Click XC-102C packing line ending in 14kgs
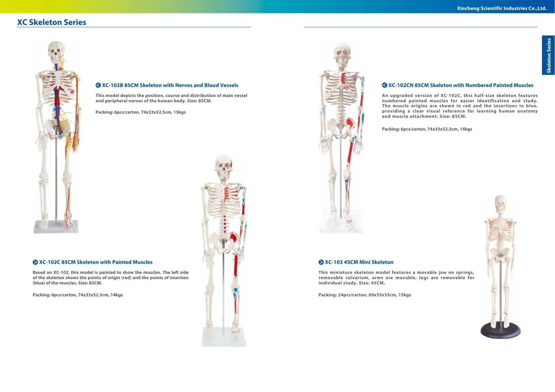The image size is (555, 392). pos(78,295)
